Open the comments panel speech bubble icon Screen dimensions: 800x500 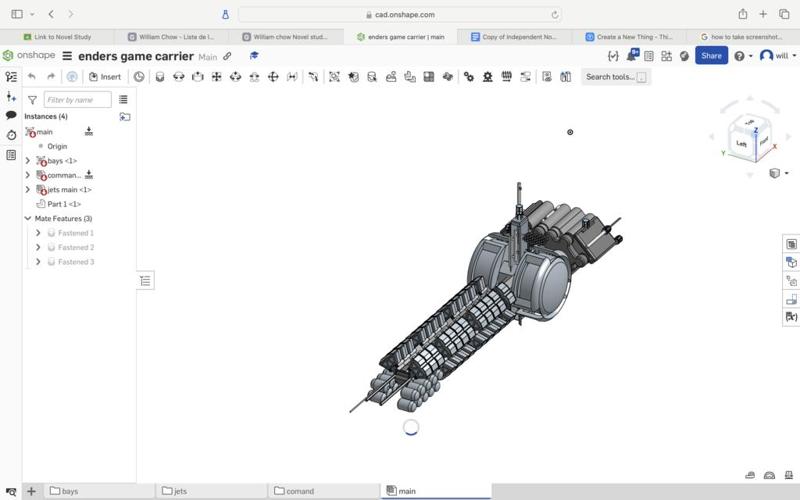point(11,115)
